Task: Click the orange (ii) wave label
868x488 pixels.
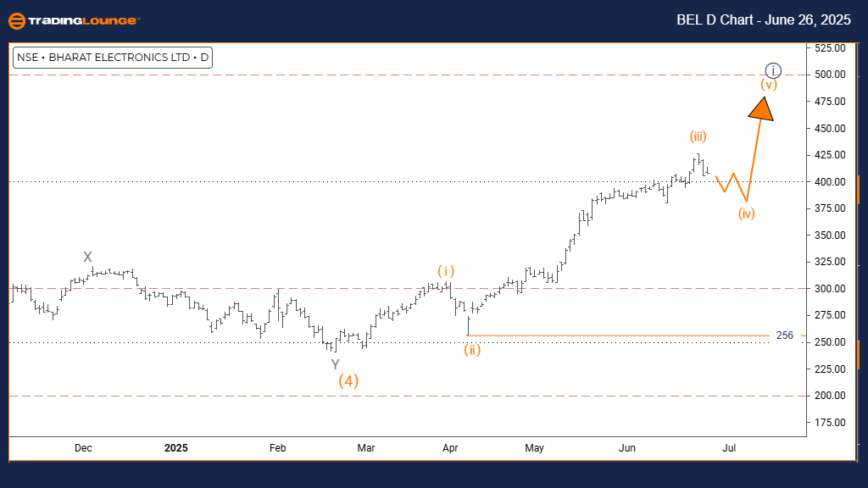Action: pos(472,350)
